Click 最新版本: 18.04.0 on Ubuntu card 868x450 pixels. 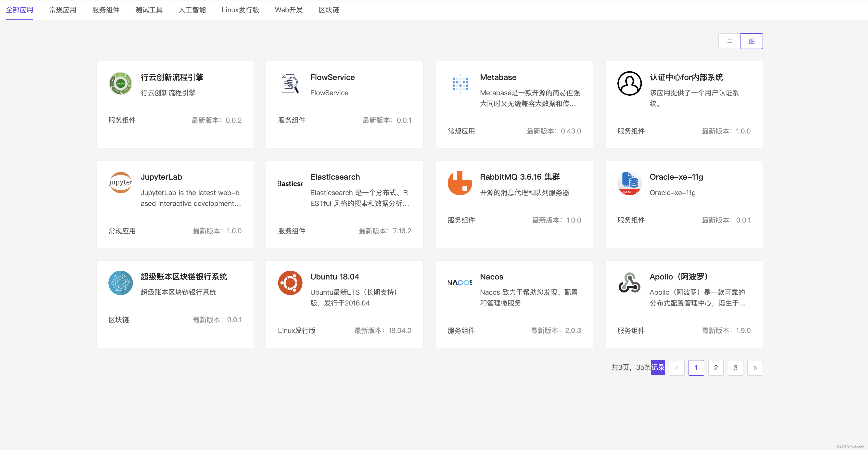pyautogui.click(x=383, y=331)
